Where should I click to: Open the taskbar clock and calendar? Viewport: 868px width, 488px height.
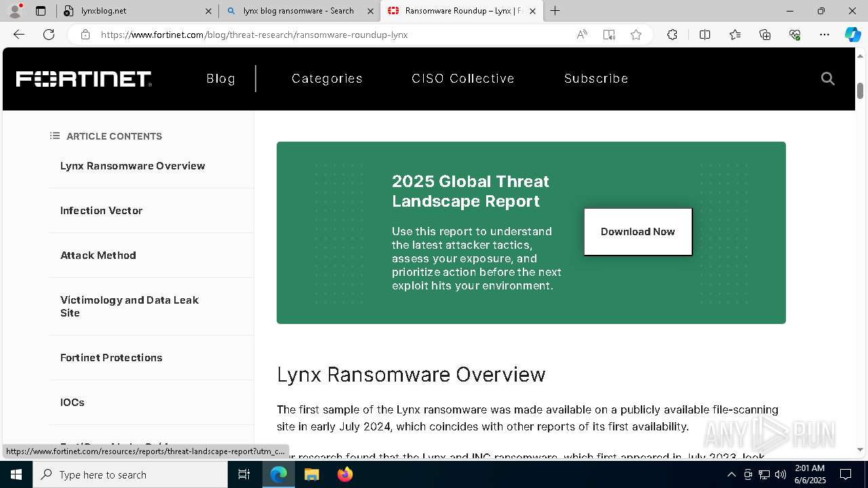(809, 474)
